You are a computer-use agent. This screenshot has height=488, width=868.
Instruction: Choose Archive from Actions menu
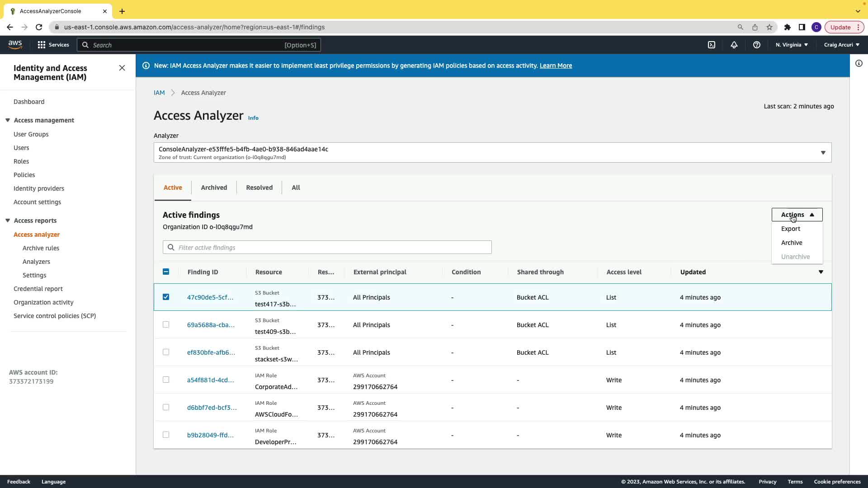tap(792, 243)
